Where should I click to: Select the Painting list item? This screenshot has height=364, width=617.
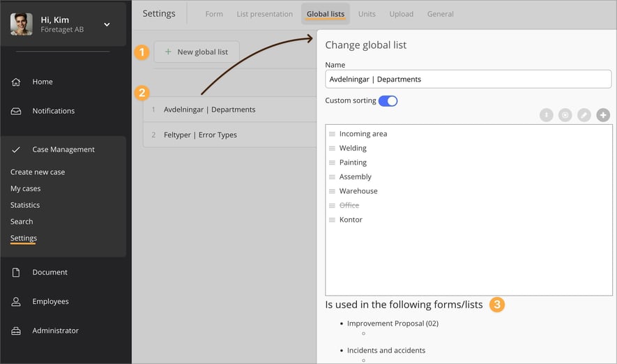(353, 162)
